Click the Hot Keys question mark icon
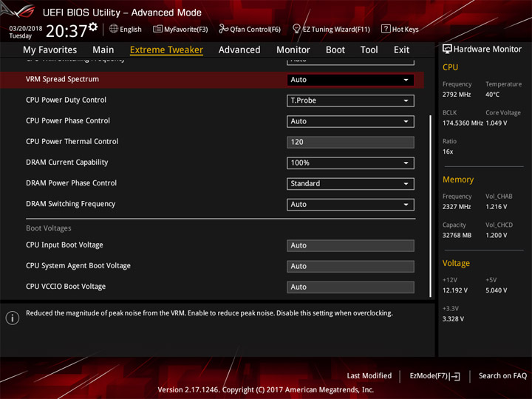Screen dimensions: 532x399 [386, 29]
